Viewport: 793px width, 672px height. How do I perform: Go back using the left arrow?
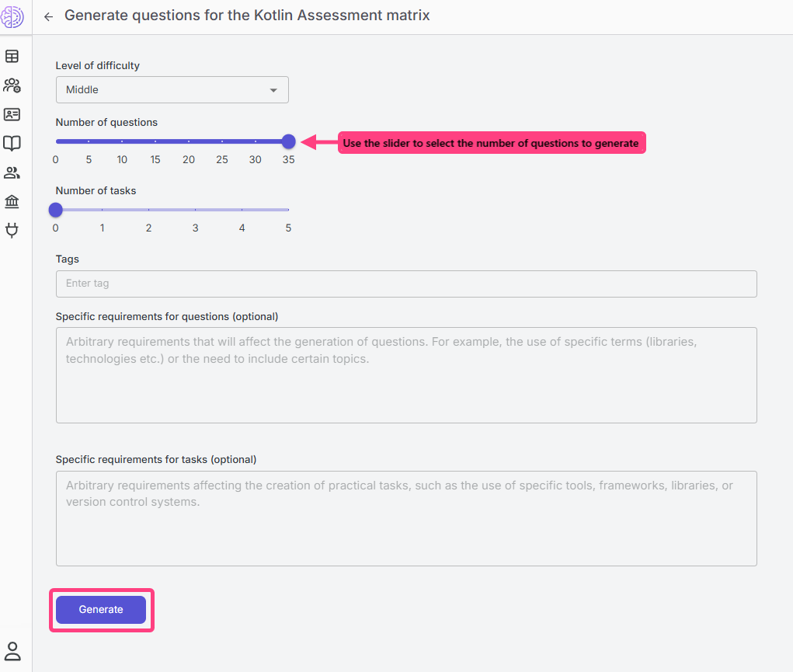[49, 16]
